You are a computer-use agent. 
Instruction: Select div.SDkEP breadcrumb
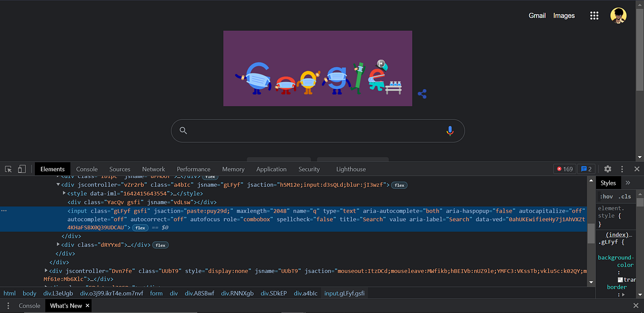(x=274, y=293)
